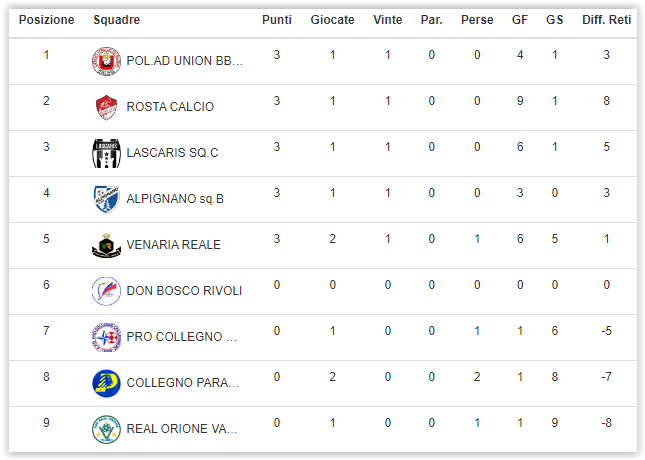Sort by the Giocate column header
645x460 pixels.
tap(332, 20)
